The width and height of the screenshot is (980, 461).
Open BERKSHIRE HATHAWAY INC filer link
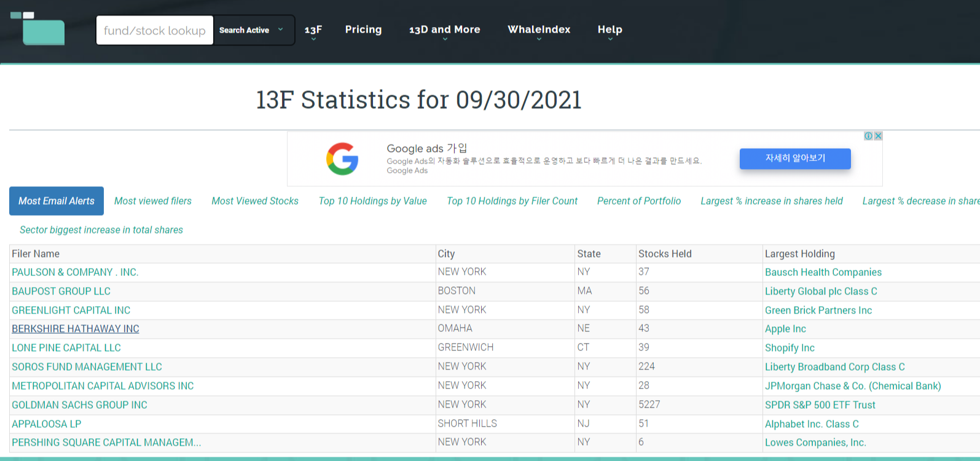point(76,329)
